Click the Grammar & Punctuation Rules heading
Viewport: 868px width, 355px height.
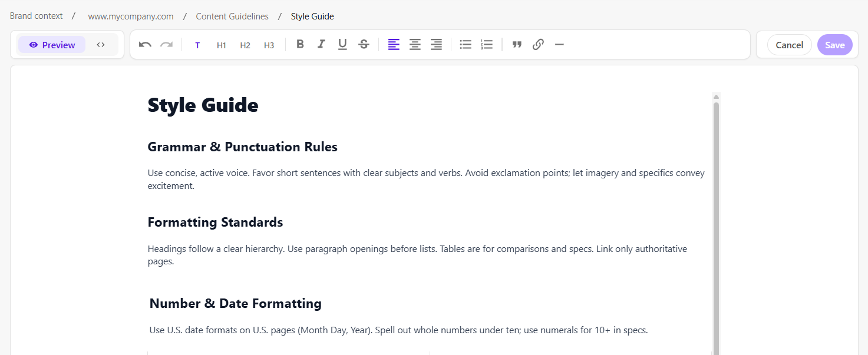click(x=242, y=147)
